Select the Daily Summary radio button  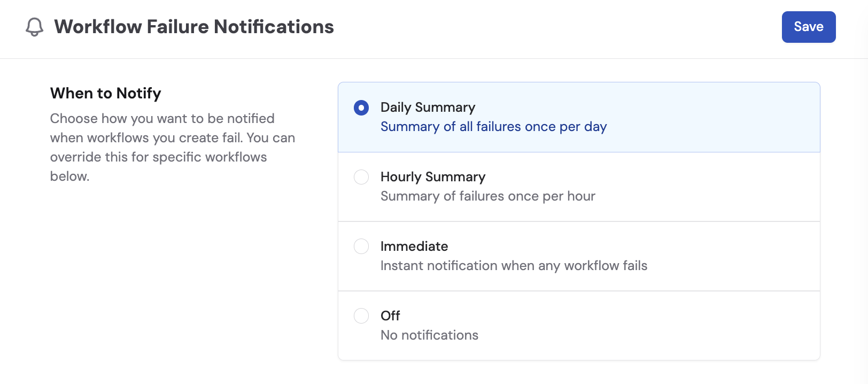coord(361,107)
